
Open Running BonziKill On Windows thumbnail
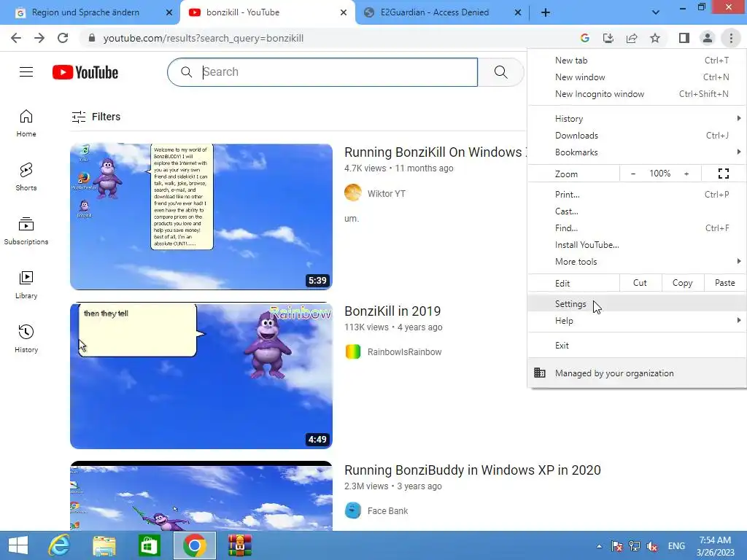point(201,217)
